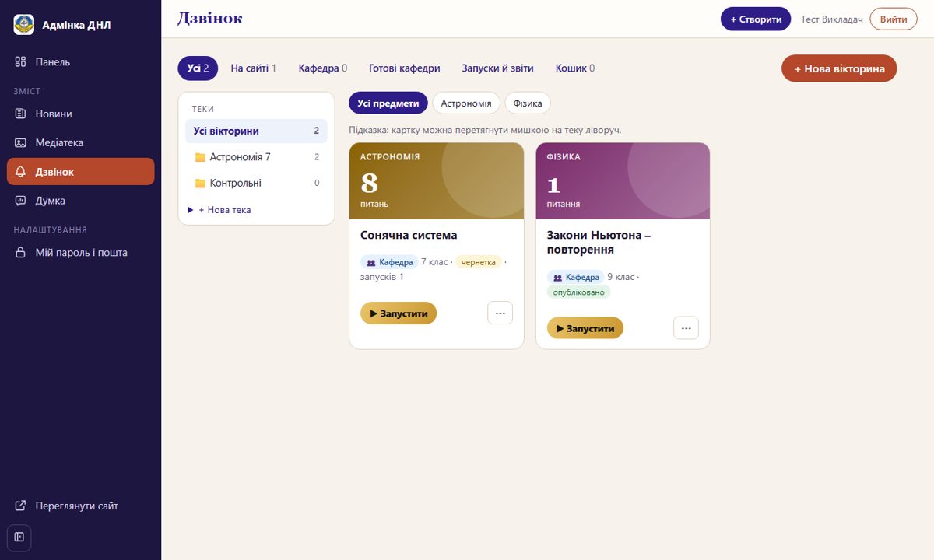Click the опубліковано status badge
Screen dimensions: 934x560
tap(579, 292)
